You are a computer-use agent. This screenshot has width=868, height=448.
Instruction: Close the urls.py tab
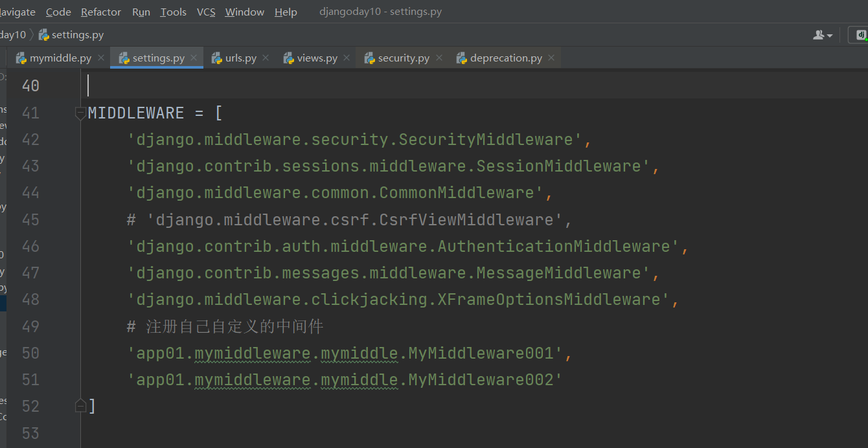[x=266, y=58]
